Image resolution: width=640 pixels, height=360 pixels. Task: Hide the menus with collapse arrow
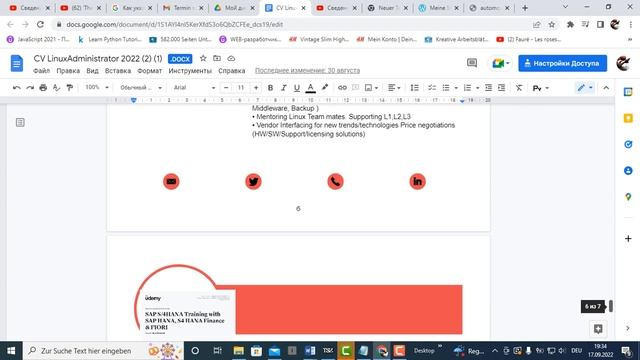tap(606, 88)
